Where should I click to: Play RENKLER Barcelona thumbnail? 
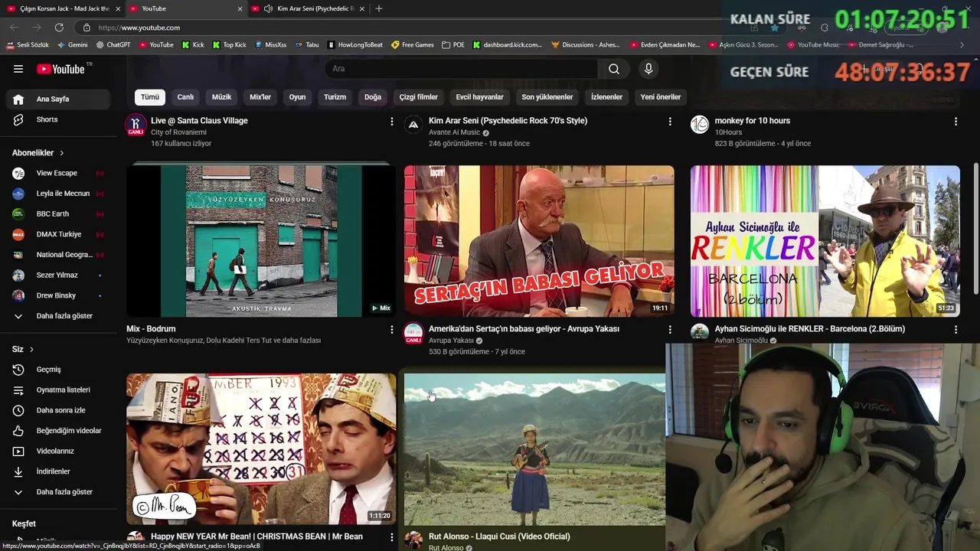[825, 241]
